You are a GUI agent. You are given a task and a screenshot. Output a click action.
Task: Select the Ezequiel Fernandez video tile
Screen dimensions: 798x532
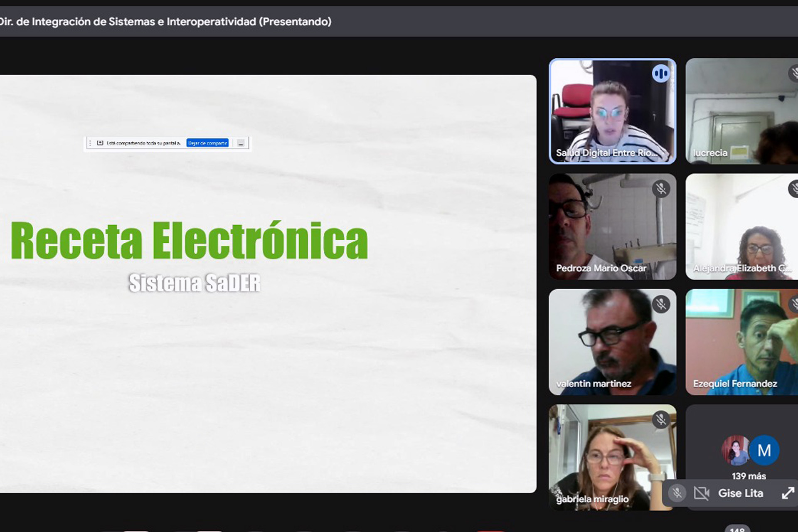pyautogui.click(x=741, y=342)
